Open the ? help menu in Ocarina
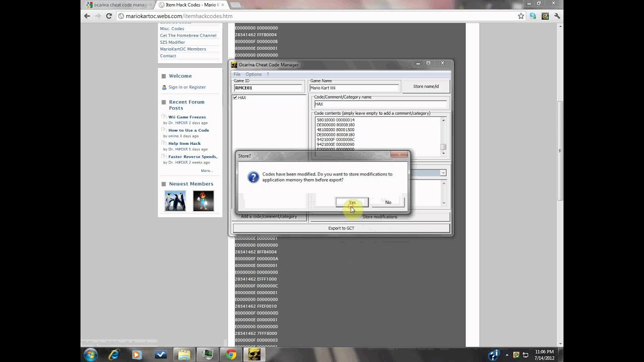Viewport: 644px width, 362px height. [268, 74]
